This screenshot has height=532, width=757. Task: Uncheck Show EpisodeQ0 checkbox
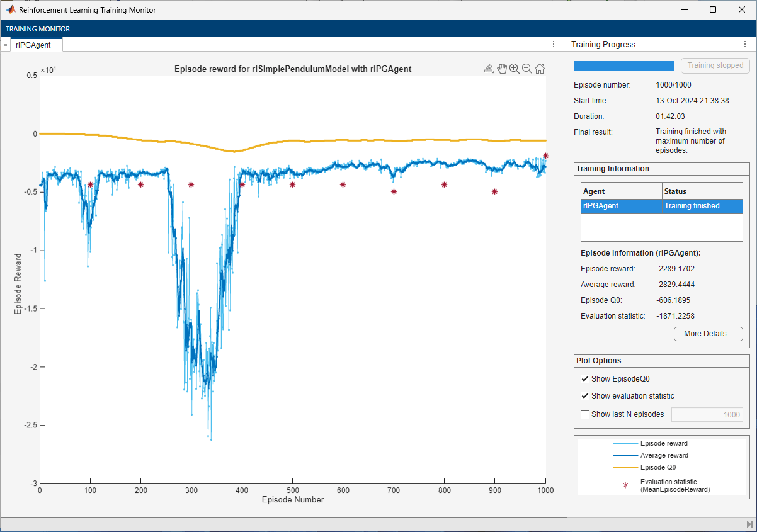pos(585,379)
